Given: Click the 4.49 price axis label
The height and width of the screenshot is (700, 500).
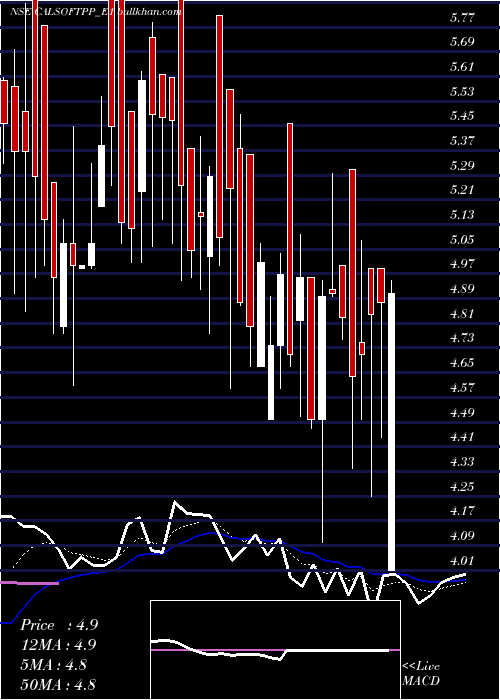Looking at the screenshot, I should pyautogui.click(x=462, y=412).
